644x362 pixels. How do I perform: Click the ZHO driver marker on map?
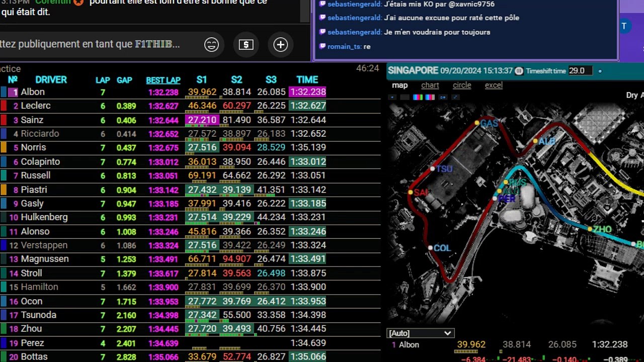coord(590,229)
